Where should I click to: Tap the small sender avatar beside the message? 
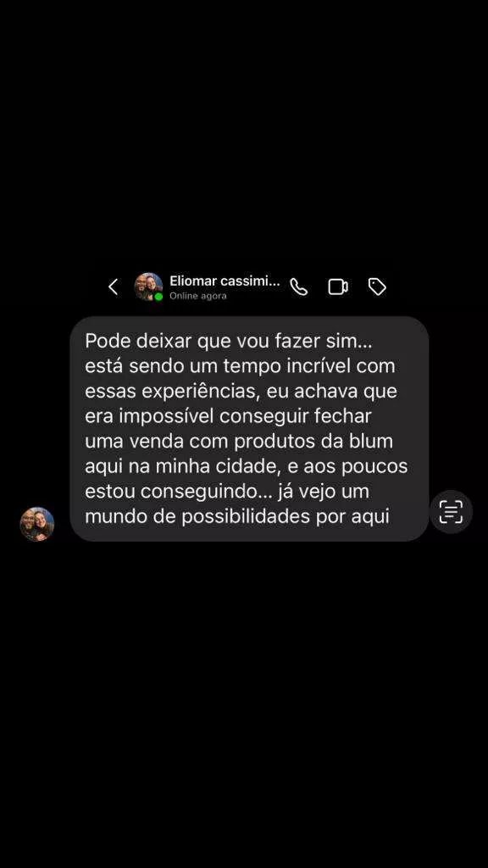point(37,524)
